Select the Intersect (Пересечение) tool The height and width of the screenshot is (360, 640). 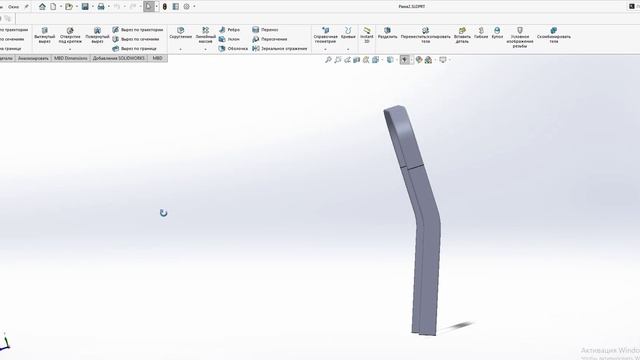(269, 39)
